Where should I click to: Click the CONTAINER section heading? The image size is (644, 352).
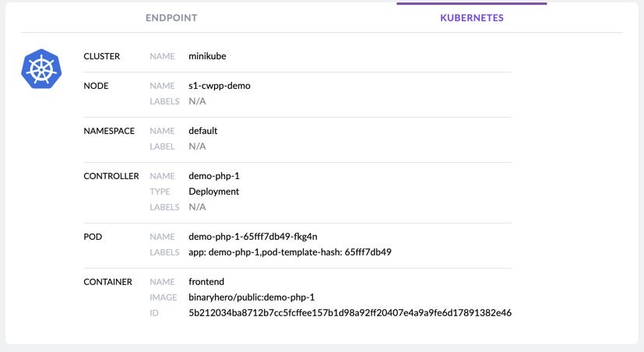point(108,282)
